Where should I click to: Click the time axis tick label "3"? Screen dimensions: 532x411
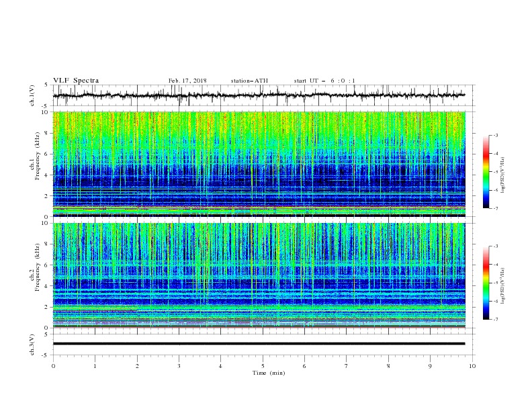click(179, 366)
